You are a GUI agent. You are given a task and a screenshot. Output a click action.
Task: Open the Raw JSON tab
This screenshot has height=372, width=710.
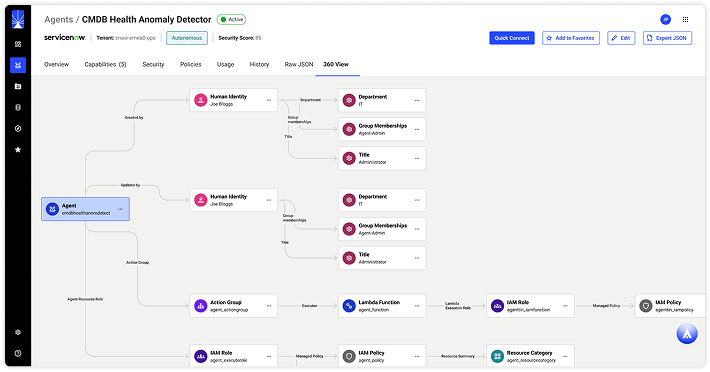299,64
